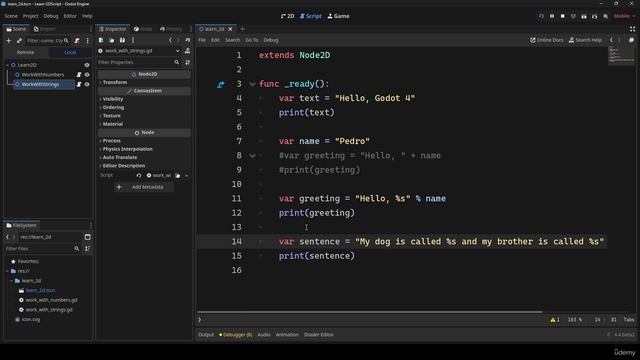
Task: Switch to the 2D workspace
Action: coord(288,16)
